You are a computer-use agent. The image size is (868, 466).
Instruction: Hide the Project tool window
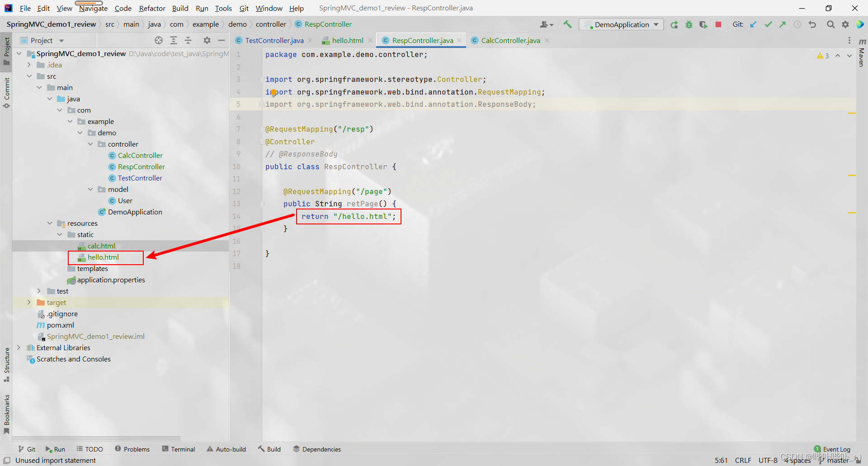click(x=222, y=40)
